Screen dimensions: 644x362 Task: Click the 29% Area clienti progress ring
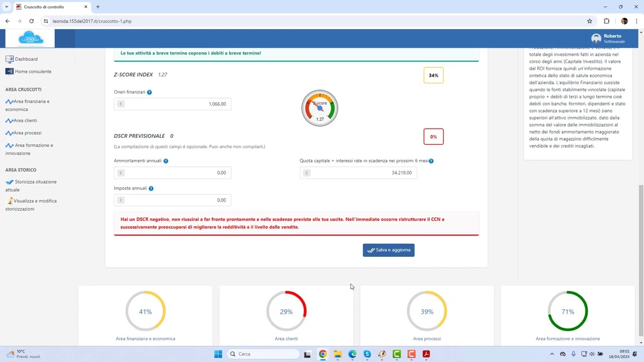[x=286, y=312]
